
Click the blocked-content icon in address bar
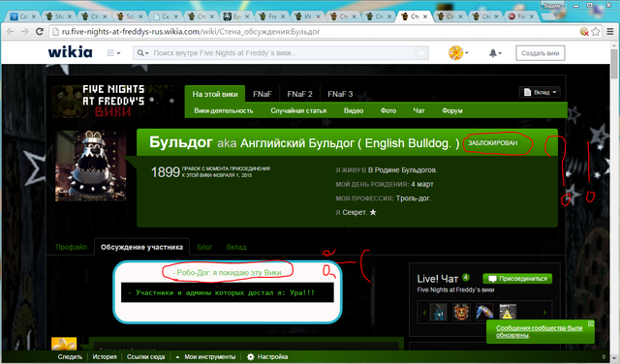(x=584, y=32)
